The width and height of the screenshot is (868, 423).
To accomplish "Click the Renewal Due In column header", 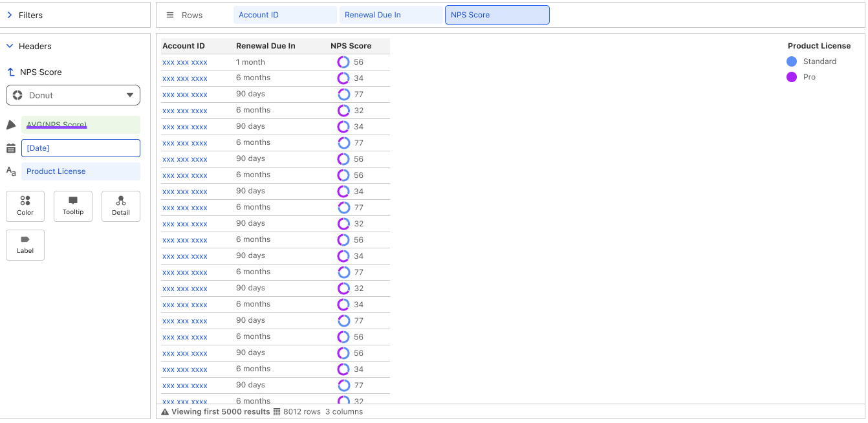I will (266, 46).
